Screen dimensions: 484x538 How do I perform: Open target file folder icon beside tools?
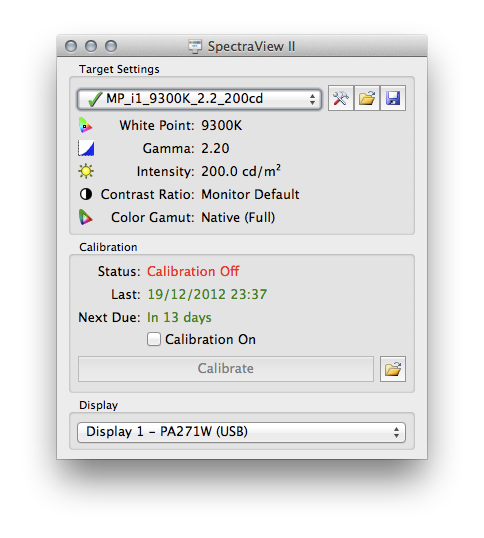(367, 98)
